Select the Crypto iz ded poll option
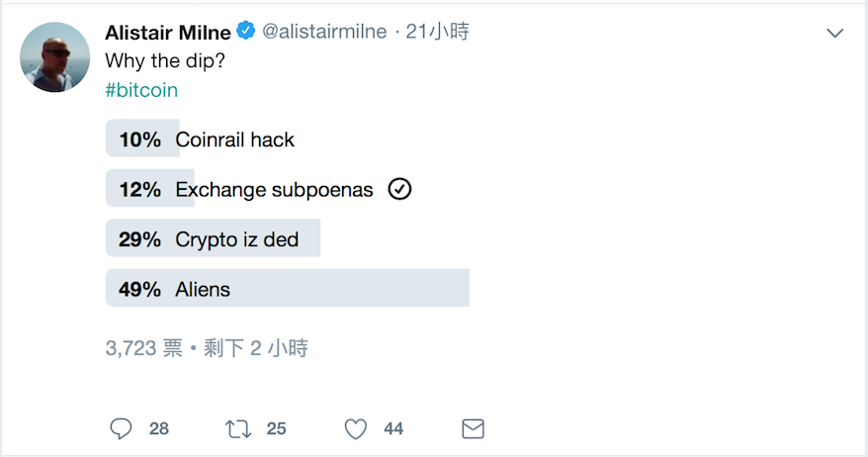Viewport: 868px width, 457px height. [x=236, y=239]
